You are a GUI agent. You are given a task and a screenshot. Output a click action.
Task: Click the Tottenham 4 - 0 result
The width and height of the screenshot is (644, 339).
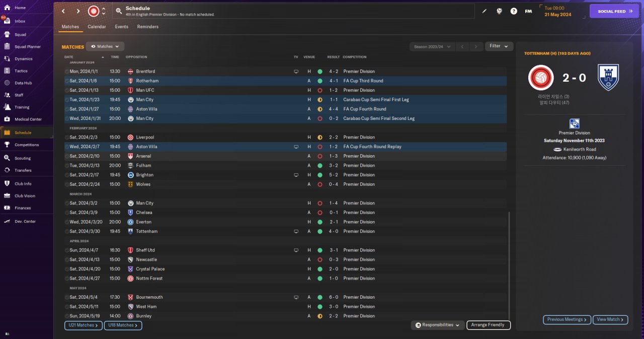click(334, 231)
